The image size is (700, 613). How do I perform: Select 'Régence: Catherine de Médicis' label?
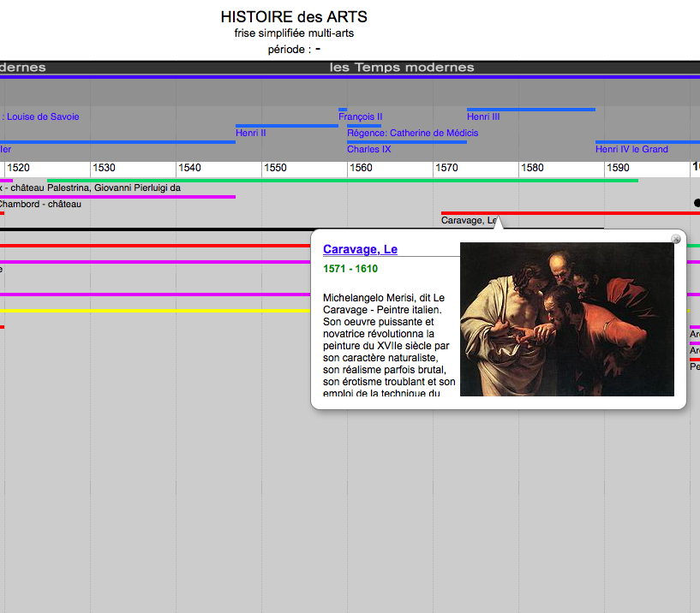pyautogui.click(x=412, y=133)
